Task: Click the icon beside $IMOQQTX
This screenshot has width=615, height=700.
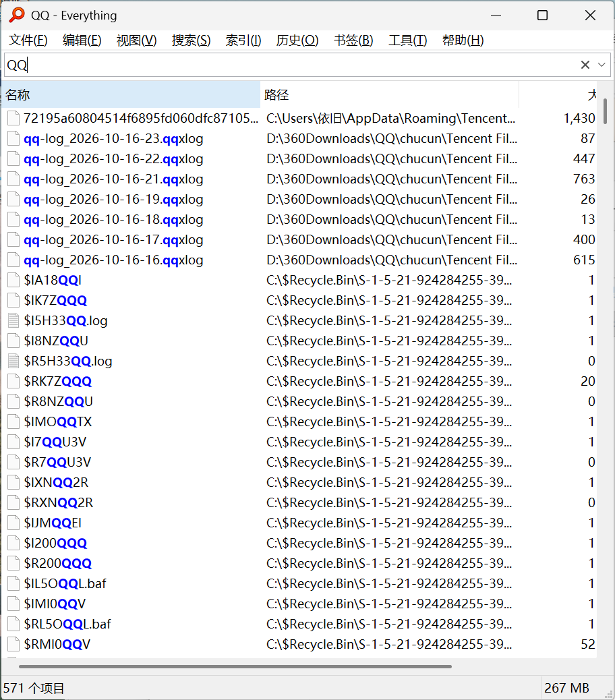Action: coord(14,421)
